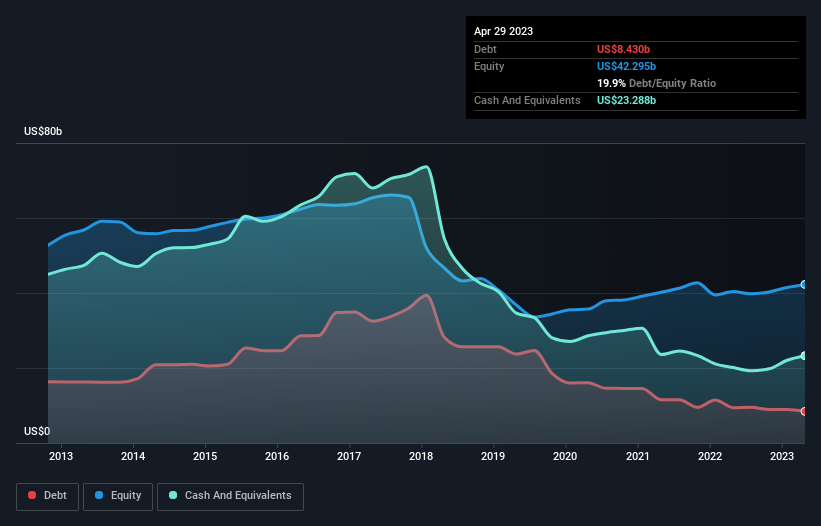Click the blue Equity endpoint marker

pyautogui.click(x=804, y=285)
